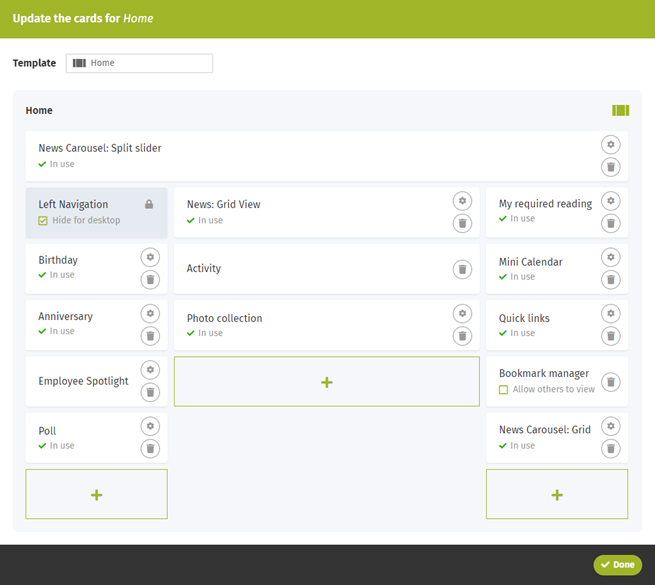The height and width of the screenshot is (585, 655).
Task: Delete the Employee Spotlight card
Action: click(150, 393)
